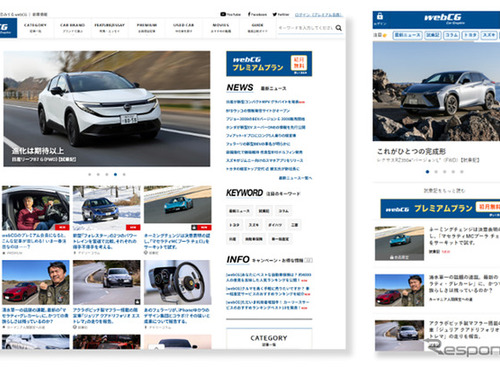Select the active first mobile carousel dot
This screenshot has width=500, height=367.
tap(427, 172)
